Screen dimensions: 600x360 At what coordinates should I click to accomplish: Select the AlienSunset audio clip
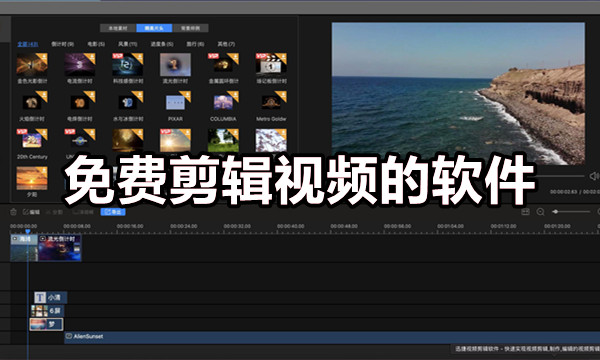click(332, 337)
